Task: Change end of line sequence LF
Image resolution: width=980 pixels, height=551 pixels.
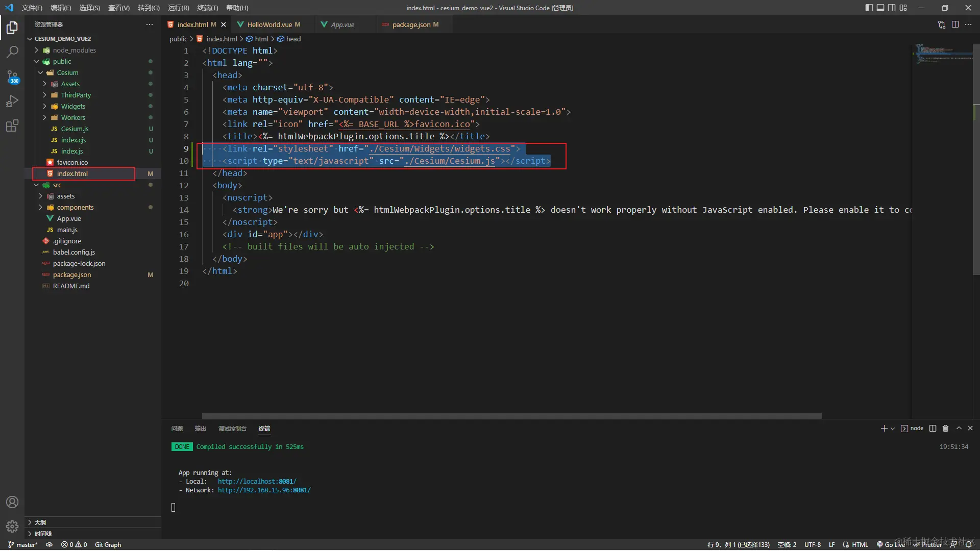Action: point(831,545)
